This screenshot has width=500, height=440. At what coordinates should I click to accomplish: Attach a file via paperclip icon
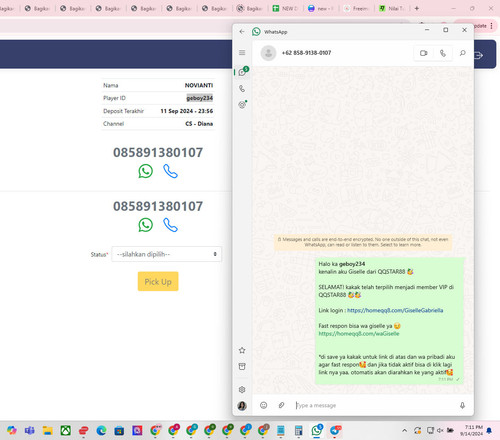(x=282, y=405)
